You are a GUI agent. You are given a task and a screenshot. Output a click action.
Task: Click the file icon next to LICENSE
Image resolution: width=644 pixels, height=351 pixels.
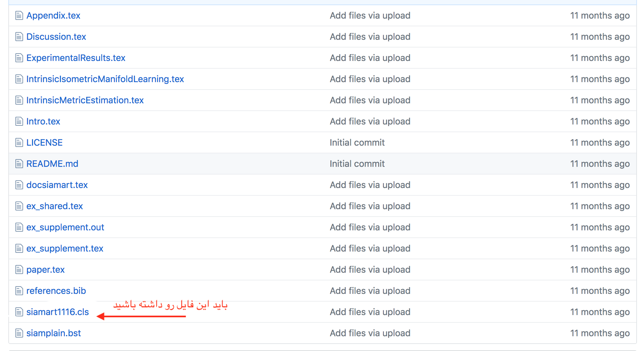pos(19,142)
